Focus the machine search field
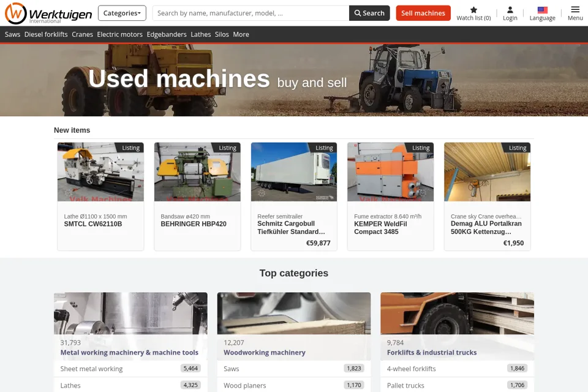 click(251, 13)
